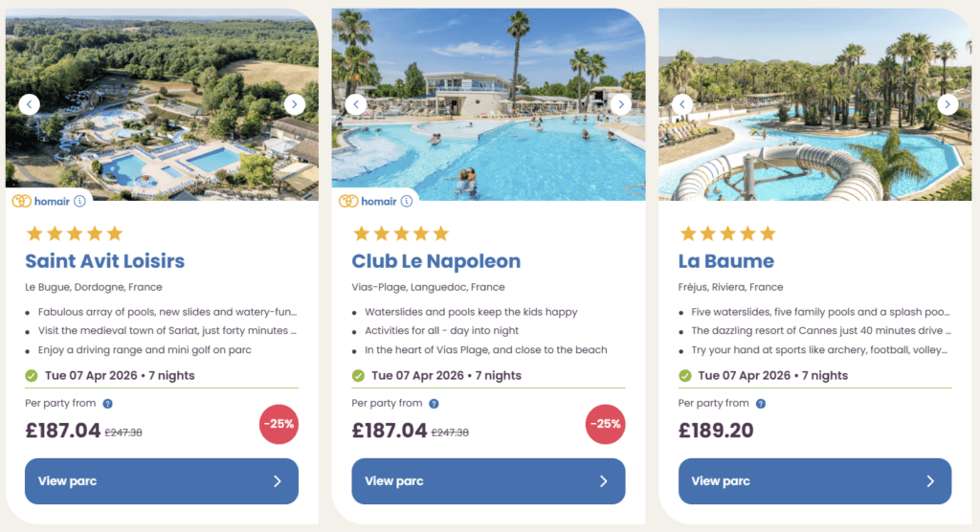Open homair info icon on Saint Avit card

pyautogui.click(x=80, y=201)
